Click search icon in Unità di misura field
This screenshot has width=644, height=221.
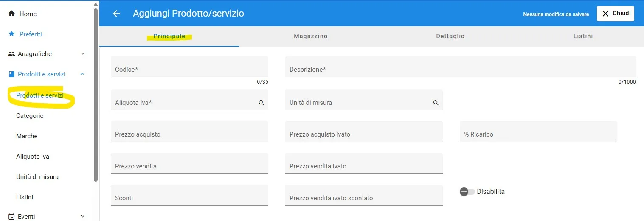point(436,103)
